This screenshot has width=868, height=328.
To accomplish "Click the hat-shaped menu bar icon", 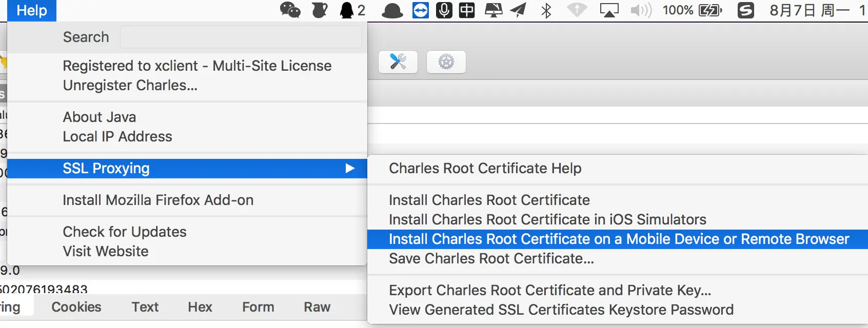I will [392, 11].
